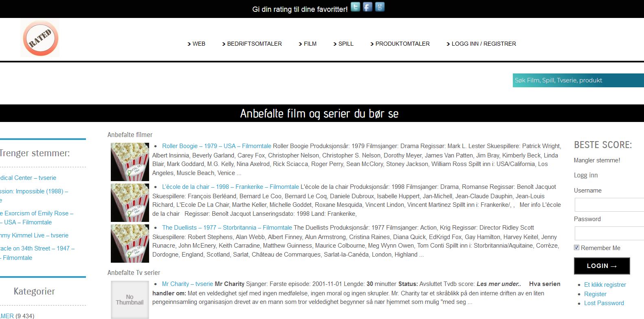Open Roller Boogie – 1979 Filmomtale link

[x=216, y=146]
